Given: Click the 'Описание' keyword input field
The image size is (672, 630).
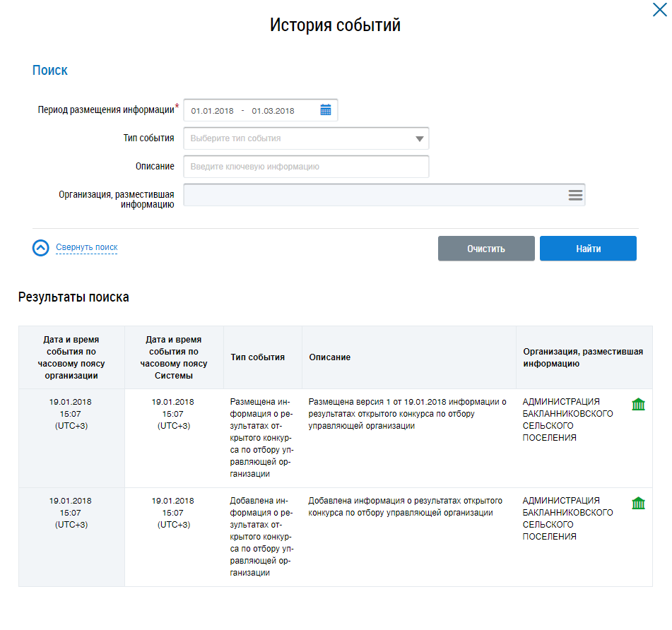Looking at the screenshot, I should 306,167.
